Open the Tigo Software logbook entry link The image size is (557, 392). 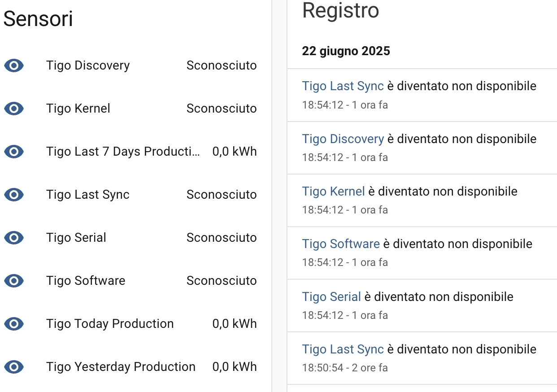click(341, 244)
